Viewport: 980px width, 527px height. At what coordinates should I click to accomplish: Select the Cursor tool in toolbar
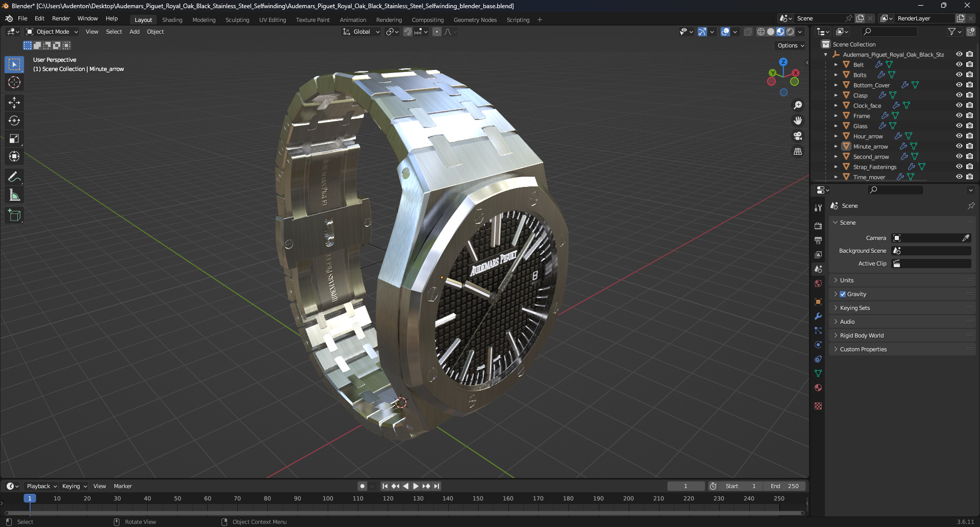(x=14, y=82)
